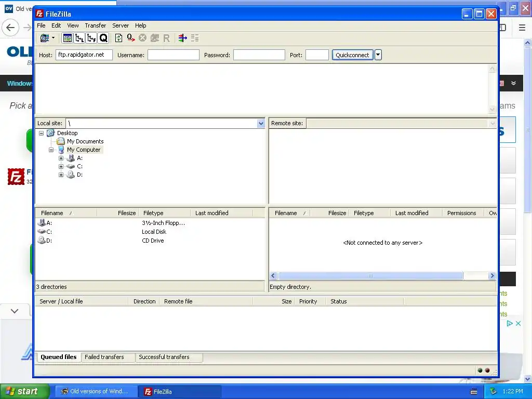The image size is (532, 399).
Task: Select Desktop in the local tree
Action: pos(67,133)
